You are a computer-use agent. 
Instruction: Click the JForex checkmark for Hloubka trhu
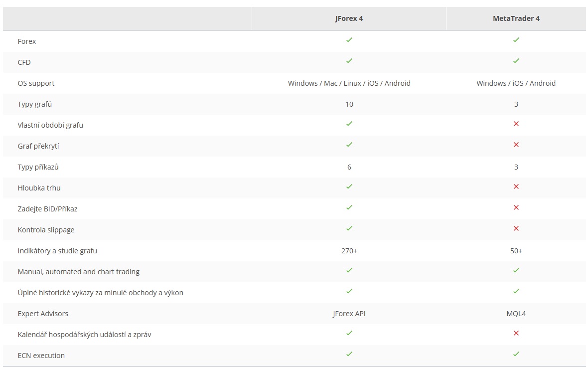coord(349,186)
